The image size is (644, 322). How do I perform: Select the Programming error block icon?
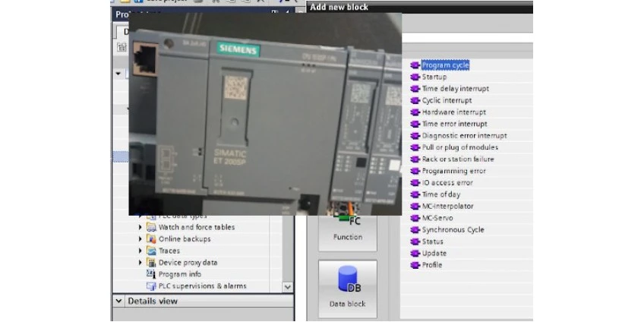tap(415, 171)
